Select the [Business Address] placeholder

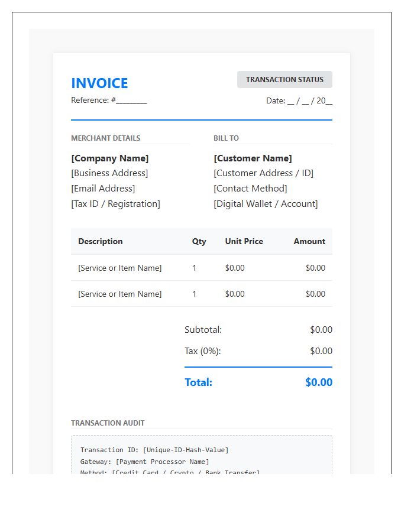[x=109, y=173]
